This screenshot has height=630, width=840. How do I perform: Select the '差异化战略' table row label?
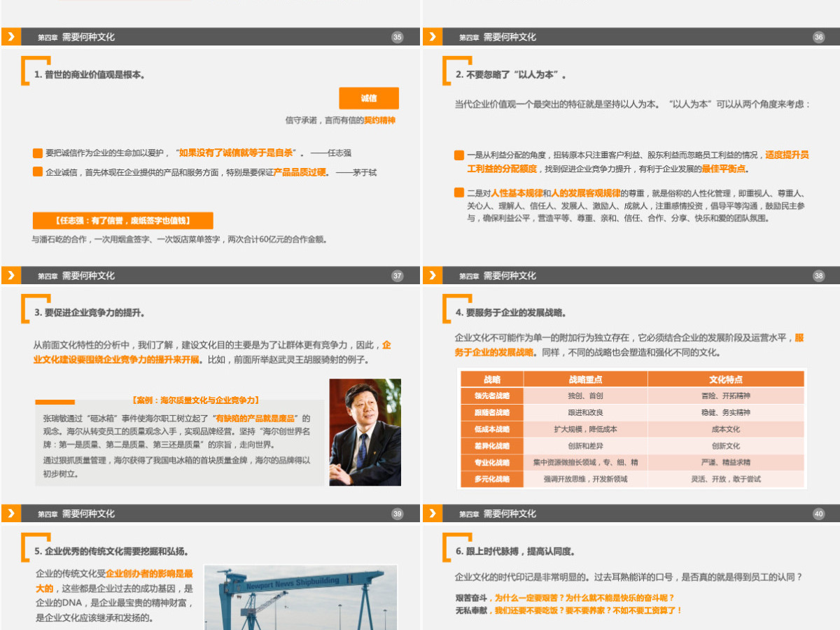click(492, 446)
